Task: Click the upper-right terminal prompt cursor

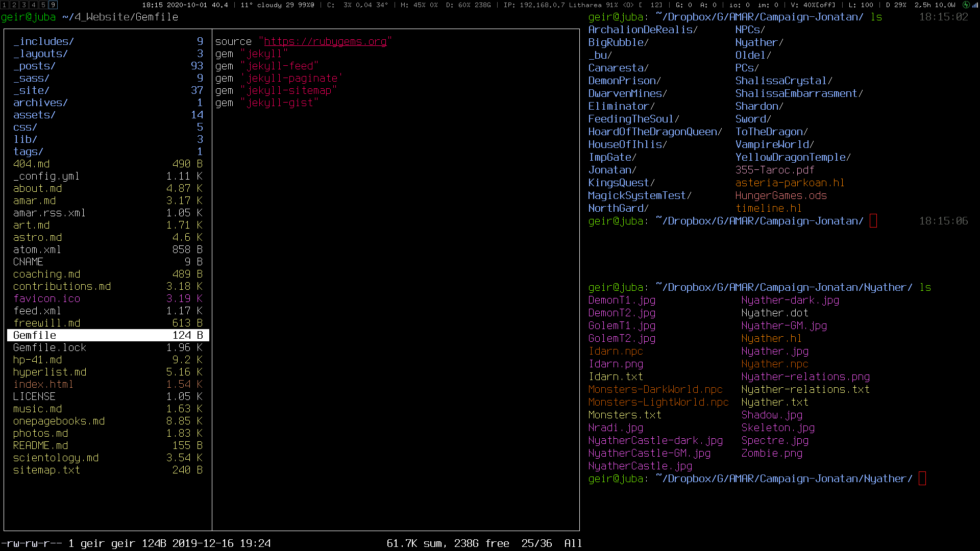Action: [873, 221]
